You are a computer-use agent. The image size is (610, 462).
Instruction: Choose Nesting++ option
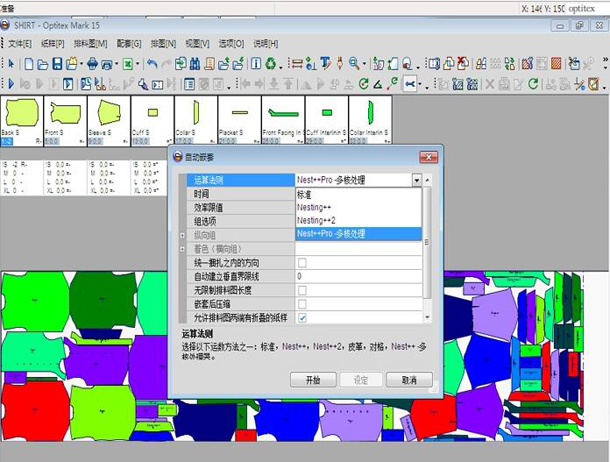click(358, 207)
